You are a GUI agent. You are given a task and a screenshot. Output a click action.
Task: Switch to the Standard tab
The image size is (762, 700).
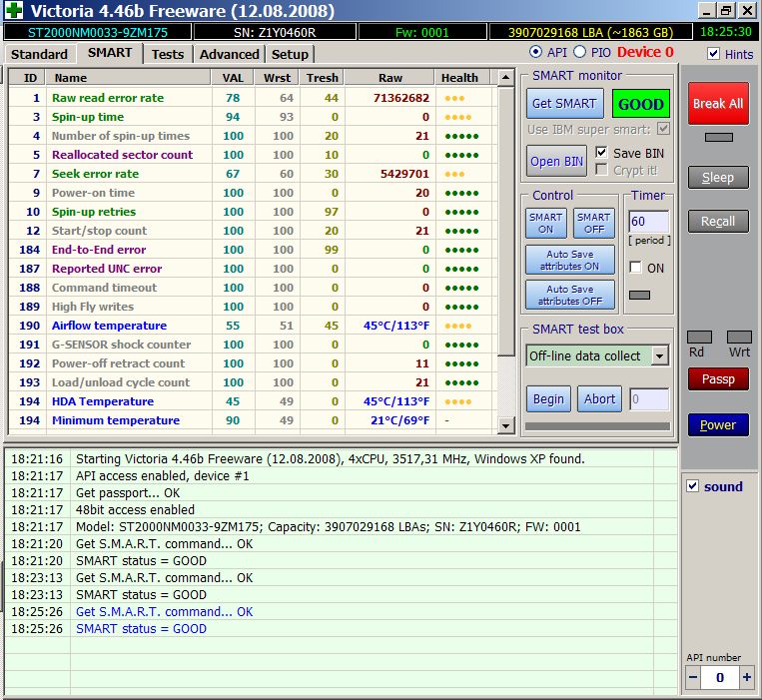pyautogui.click(x=39, y=54)
